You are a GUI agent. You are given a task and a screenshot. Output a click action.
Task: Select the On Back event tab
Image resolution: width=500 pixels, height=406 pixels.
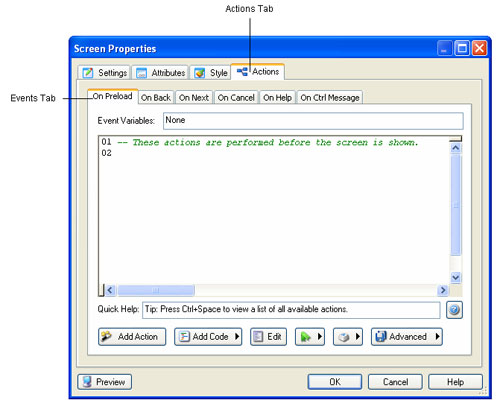(x=156, y=97)
